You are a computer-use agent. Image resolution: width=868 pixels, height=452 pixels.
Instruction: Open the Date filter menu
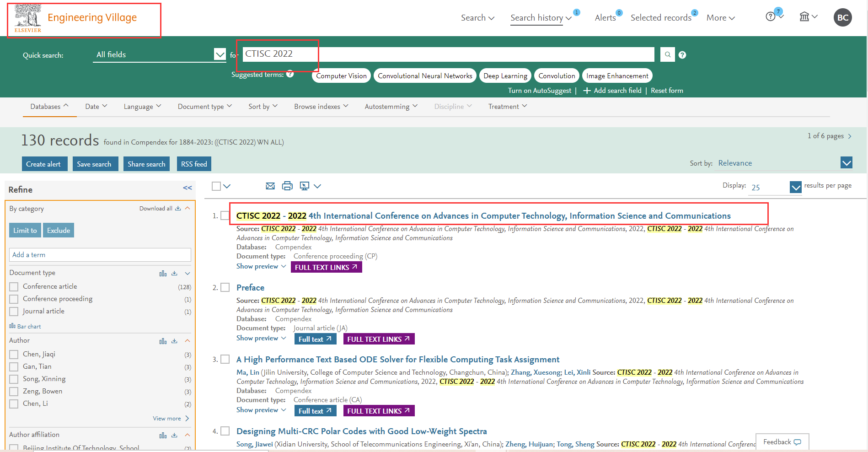tap(96, 106)
